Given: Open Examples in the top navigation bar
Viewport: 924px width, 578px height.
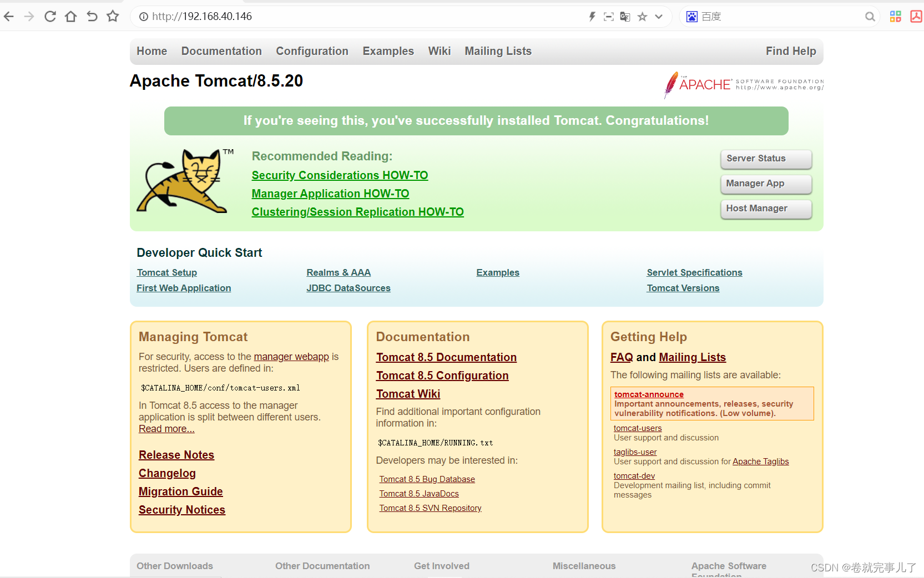Looking at the screenshot, I should click(388, 51).
